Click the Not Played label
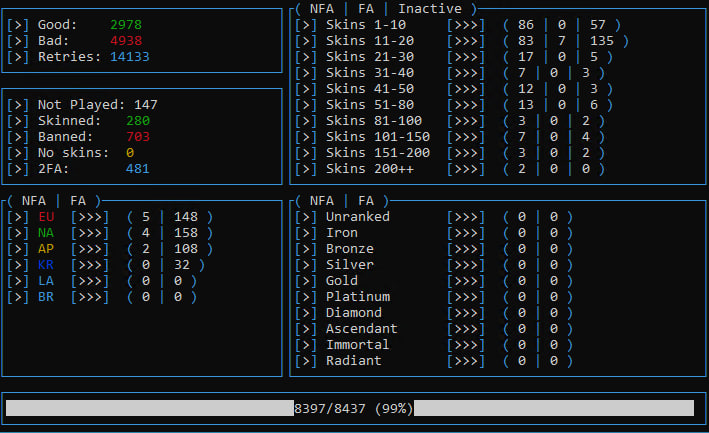Image resolution: width=709 pixels, height=433 pixels. tap(81, 104)
